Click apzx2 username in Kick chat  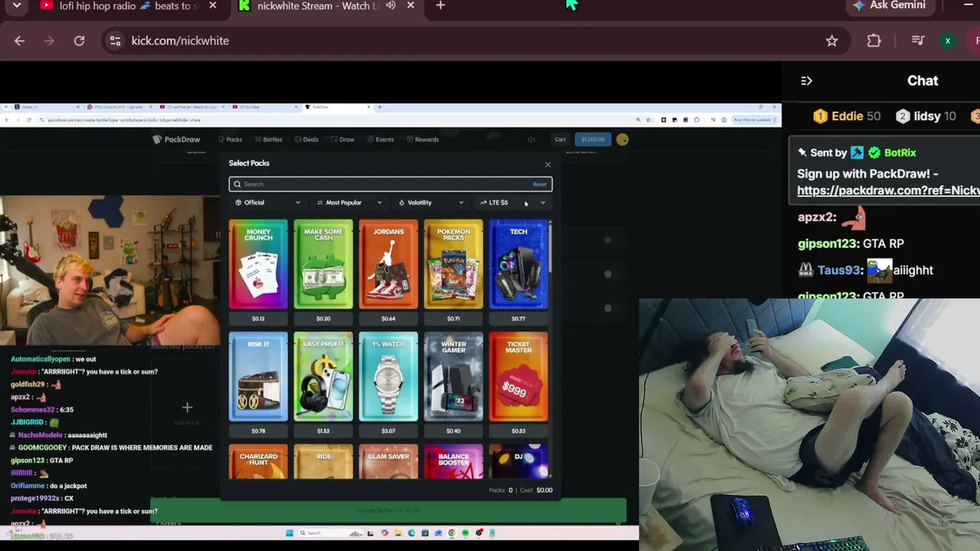coord(816,217)
